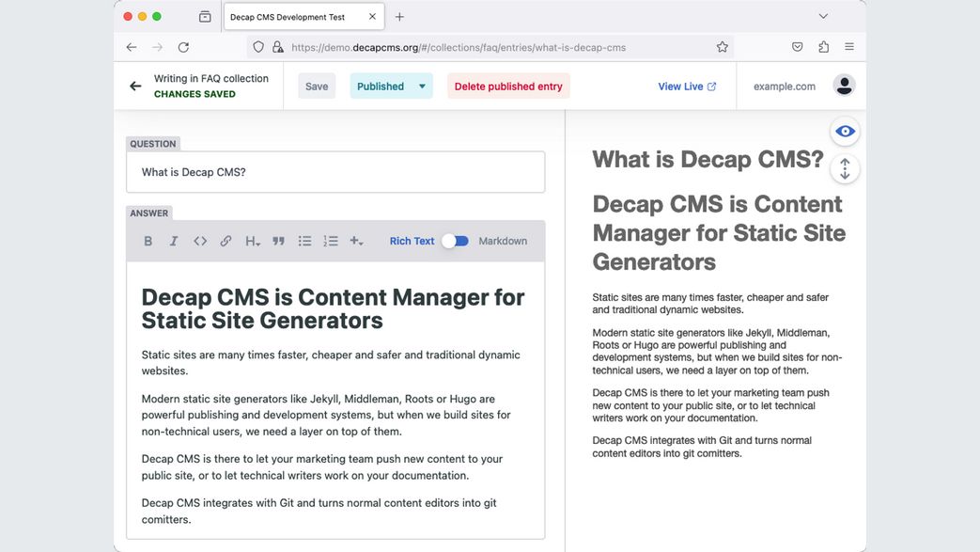Apply italic formatting in the Answer toolbar
The width and height of the screenshot is (980, 552).
(x=174, y=241)
